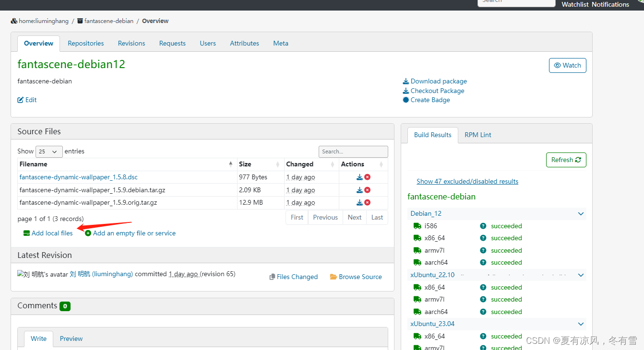644x350 pixels.
Task: Switch to the comment Preview tab
Action: 72,338
